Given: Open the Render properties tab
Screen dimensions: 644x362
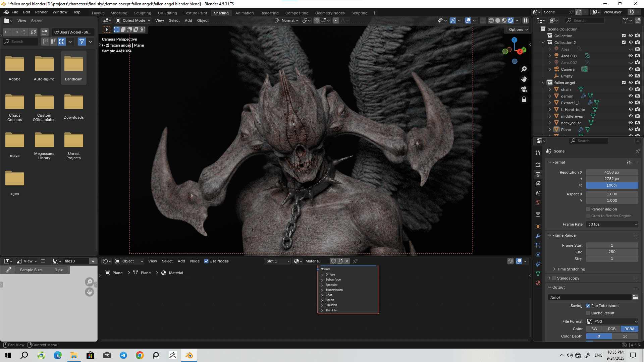Looking at the screenshot, I should click(538, 165).
